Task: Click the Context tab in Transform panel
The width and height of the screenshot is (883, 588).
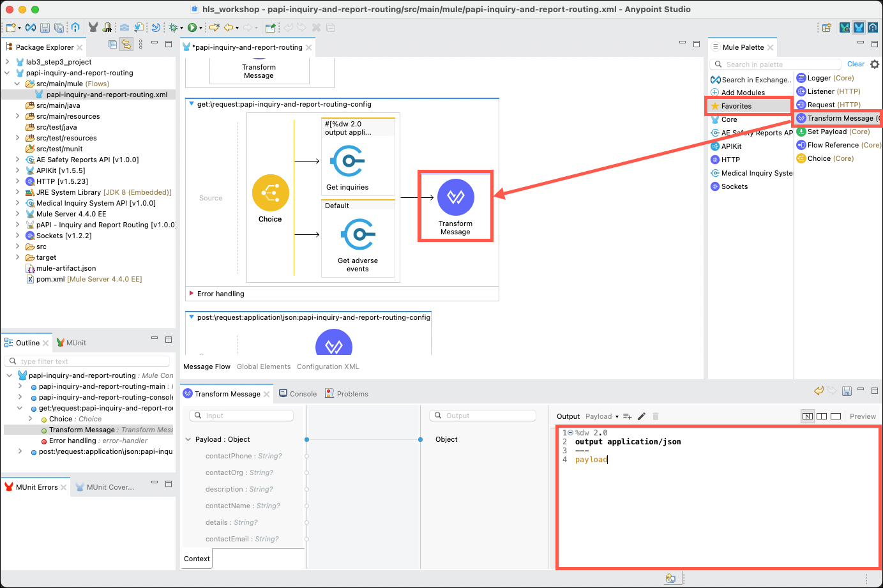Action: point(197,559)
